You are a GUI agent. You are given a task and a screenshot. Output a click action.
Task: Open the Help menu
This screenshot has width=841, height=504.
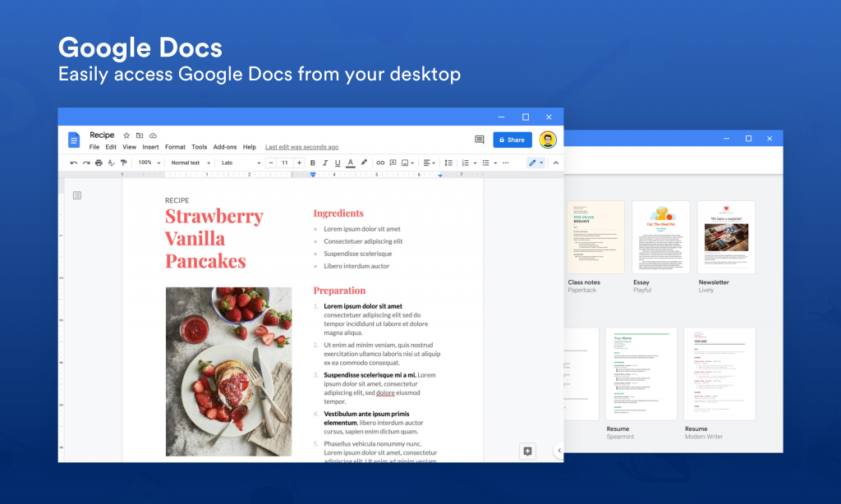coord(250,147)
